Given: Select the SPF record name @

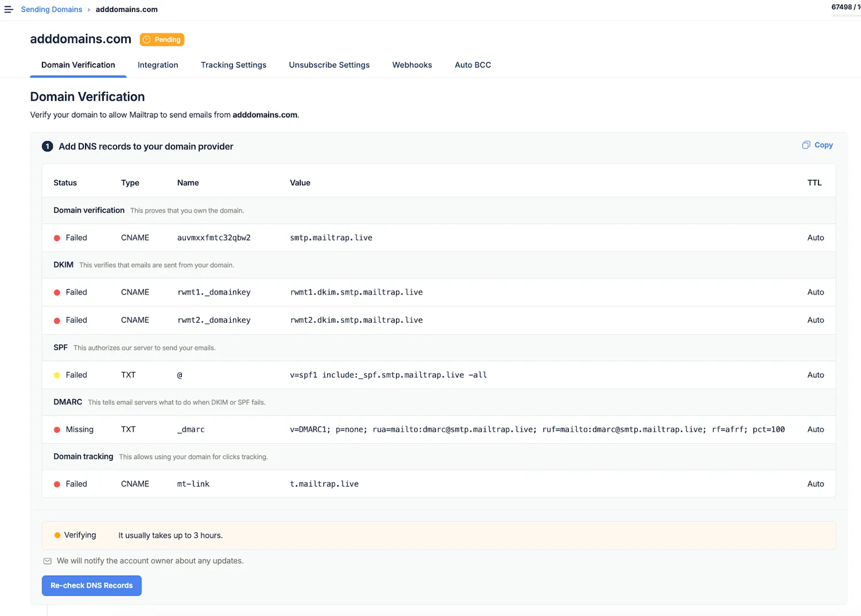Looking at the screenshot, I should 180,375.
